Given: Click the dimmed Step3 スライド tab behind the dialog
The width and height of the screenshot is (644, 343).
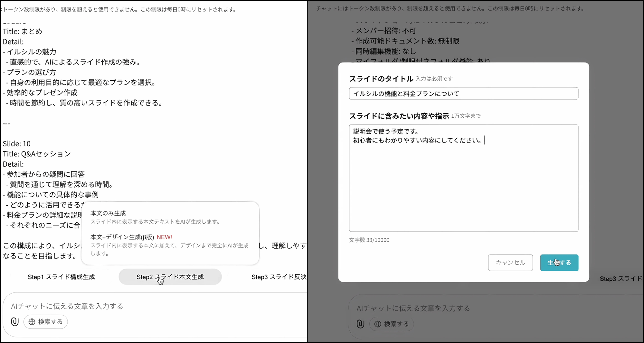Looking at the screenshot, I should point(620,279).
